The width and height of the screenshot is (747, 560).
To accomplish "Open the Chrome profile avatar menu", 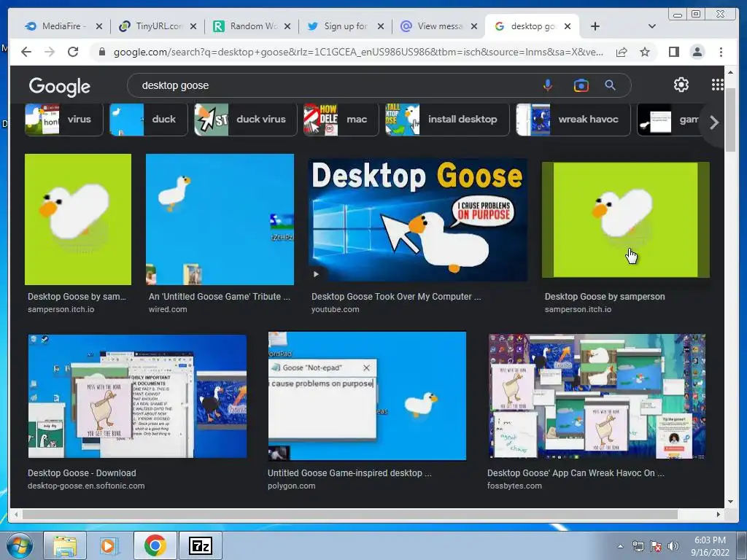I will click(x=697, y=52).
